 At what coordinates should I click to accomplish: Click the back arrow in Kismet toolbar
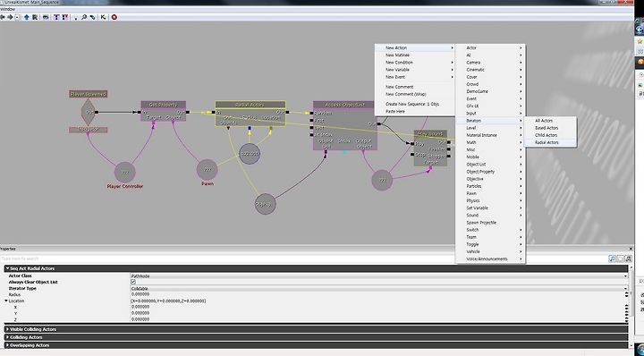(3, 17)
